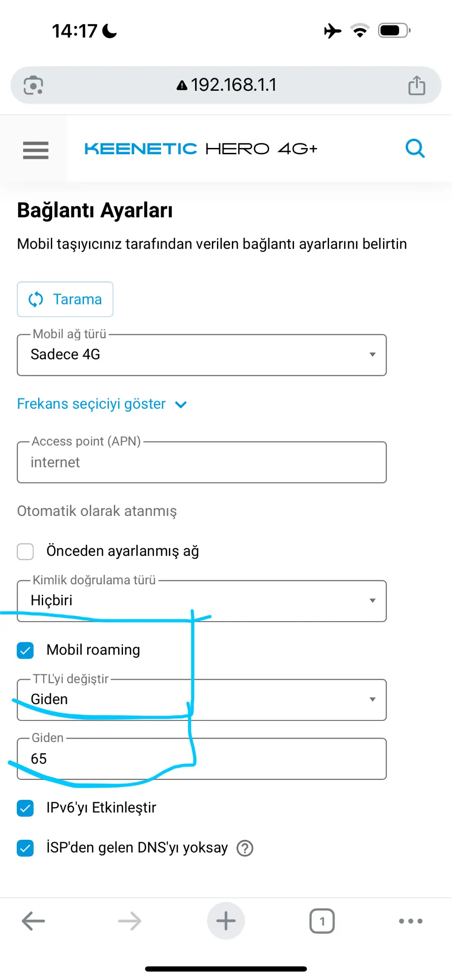Image resolution: width=452 pixels, height=980 pixels.
Task: Open new tab with plus button
Action: 226,921
